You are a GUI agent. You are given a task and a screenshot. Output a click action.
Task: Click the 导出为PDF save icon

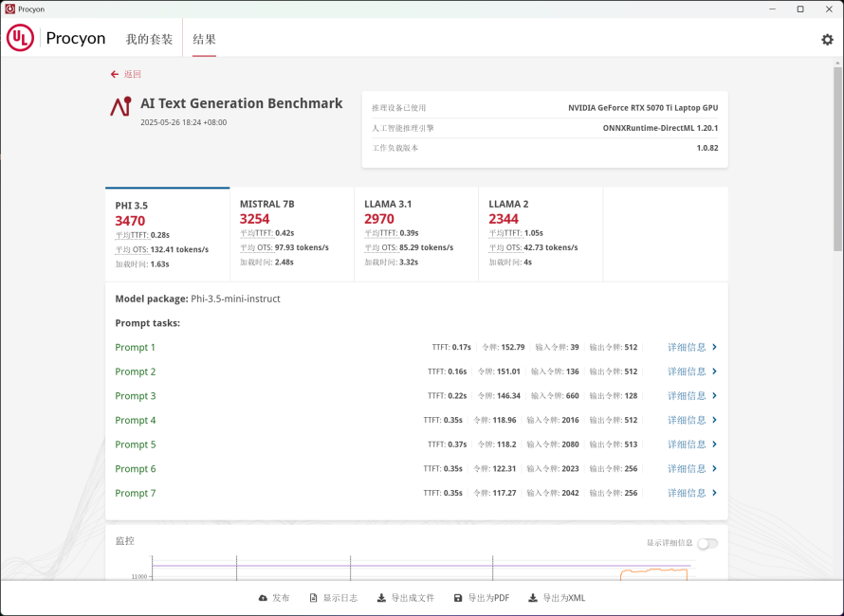tap(458, 598)
